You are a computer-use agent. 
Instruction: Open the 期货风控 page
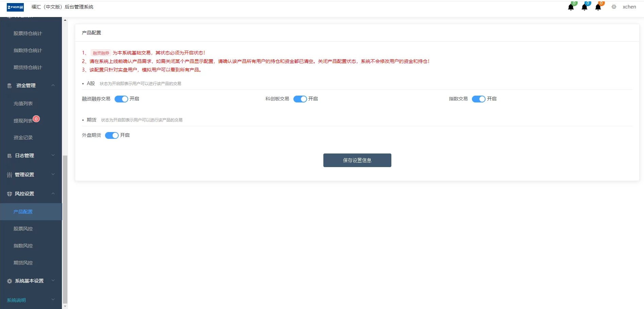coord(22,262)
